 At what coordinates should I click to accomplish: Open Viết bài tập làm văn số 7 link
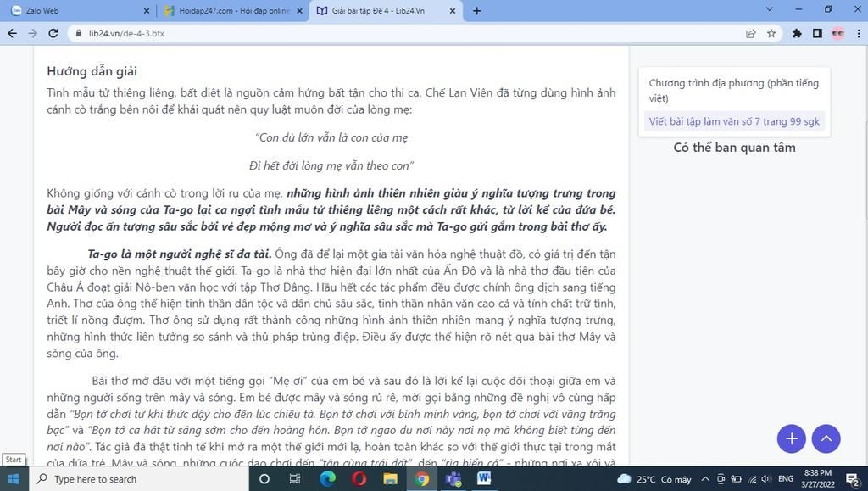point(734,121)
